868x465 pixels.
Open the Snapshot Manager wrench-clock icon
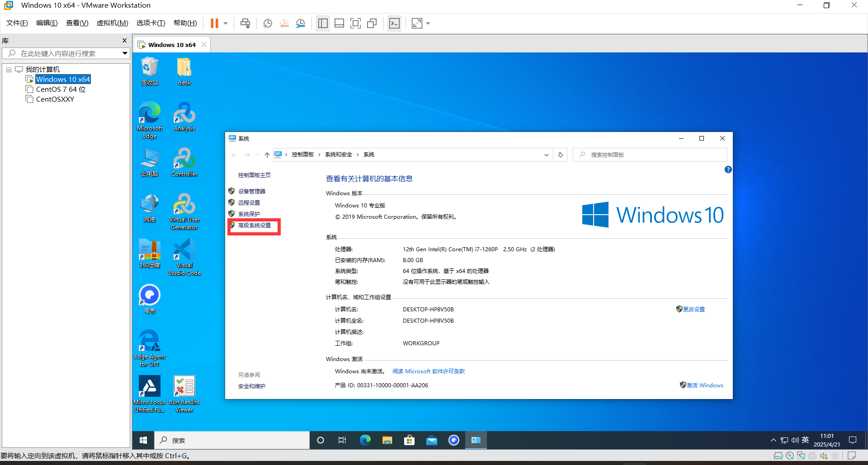pos(300,23)
